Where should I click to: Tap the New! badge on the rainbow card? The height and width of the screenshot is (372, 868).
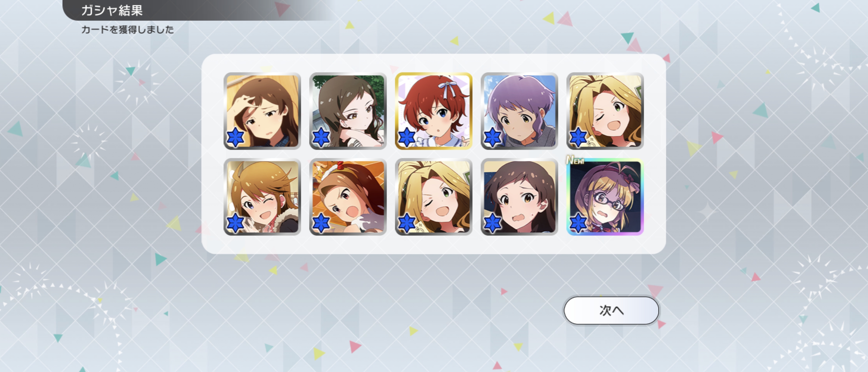point(576,160)
